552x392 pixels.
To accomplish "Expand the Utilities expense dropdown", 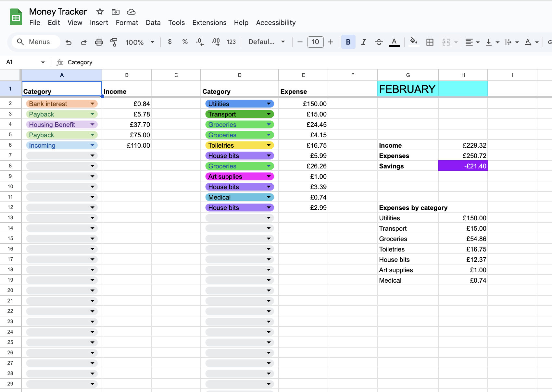I will 269,104.
